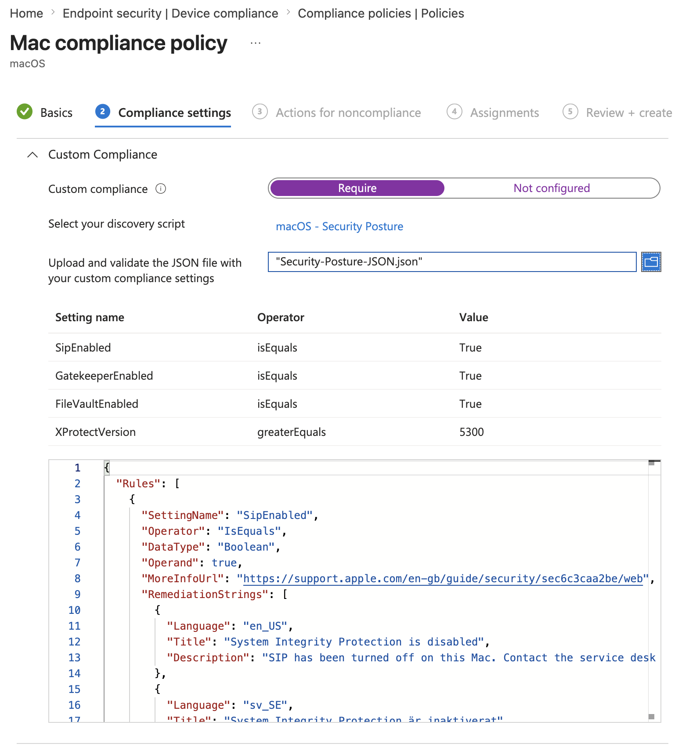Collapse the Custom Compliance section chevron
Image resolution: width=700 pixels, height=747 pixels.
click(x=32, y=155)
